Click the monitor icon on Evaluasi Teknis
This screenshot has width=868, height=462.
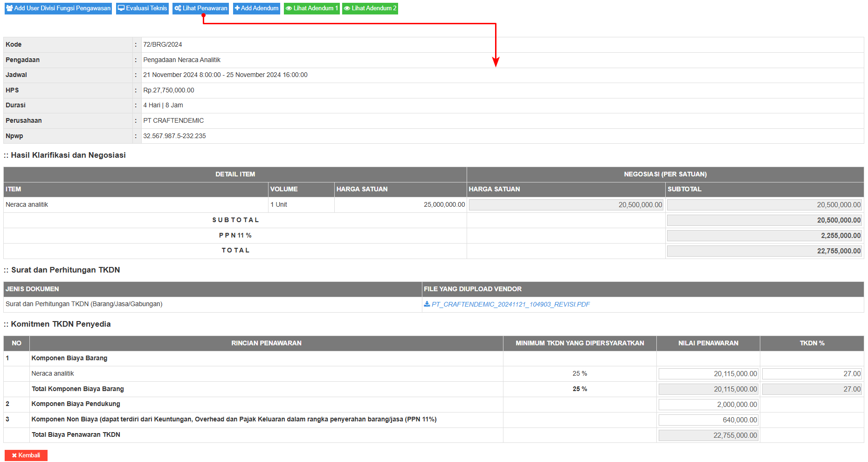tap(121, 8)
